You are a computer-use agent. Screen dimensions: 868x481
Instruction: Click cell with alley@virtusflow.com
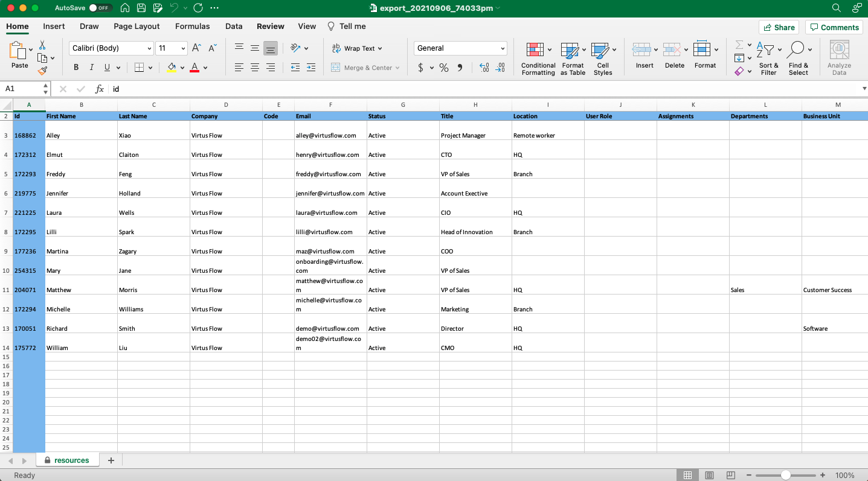tap(330, 130)
